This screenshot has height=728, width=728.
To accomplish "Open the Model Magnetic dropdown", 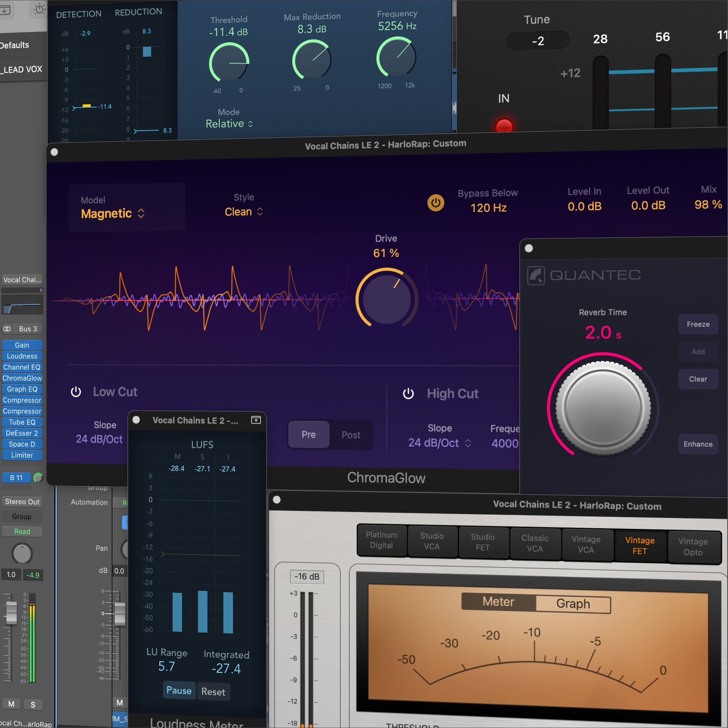I will click(x=113, y=213).
